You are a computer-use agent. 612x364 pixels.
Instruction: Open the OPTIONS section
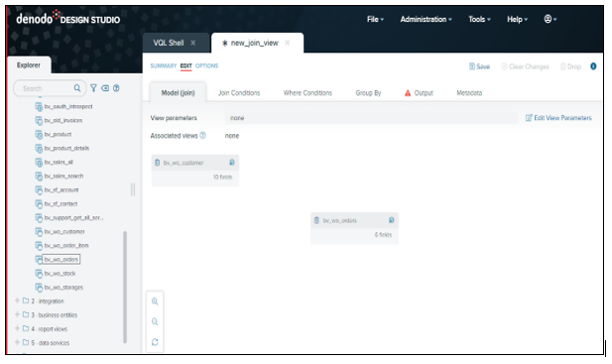[206, 65]
